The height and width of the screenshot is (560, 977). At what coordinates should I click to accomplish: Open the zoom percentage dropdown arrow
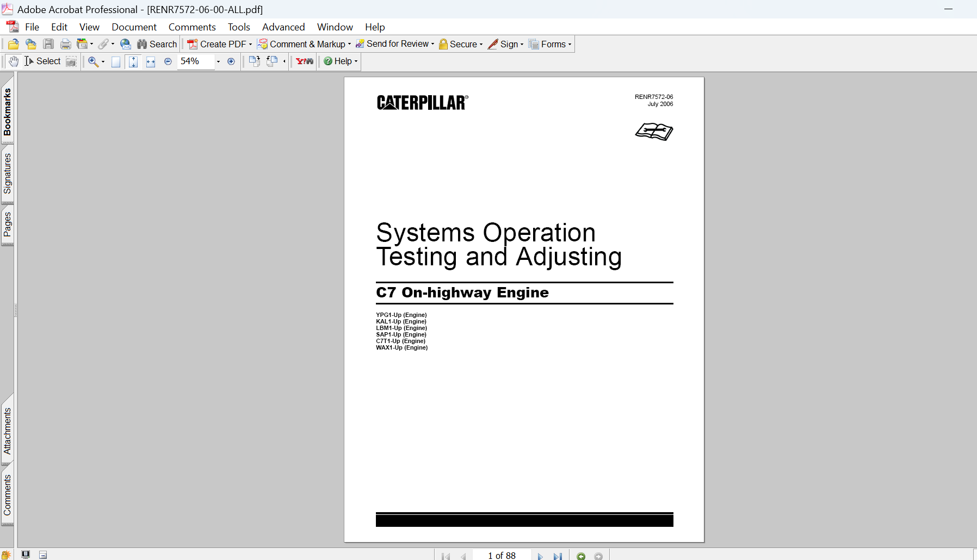[219, 61]
